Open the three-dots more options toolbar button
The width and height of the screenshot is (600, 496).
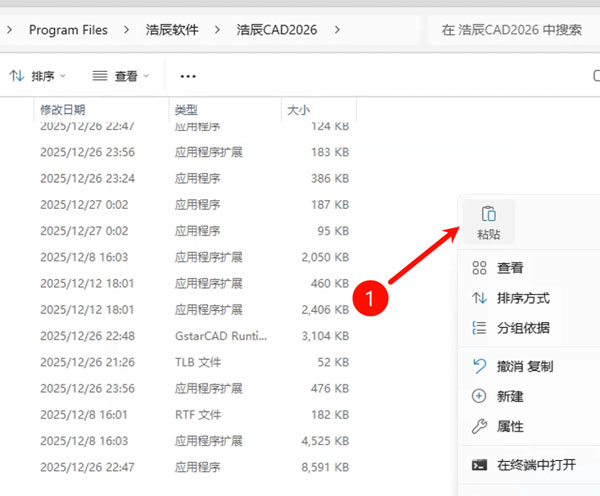click(188, 76)
